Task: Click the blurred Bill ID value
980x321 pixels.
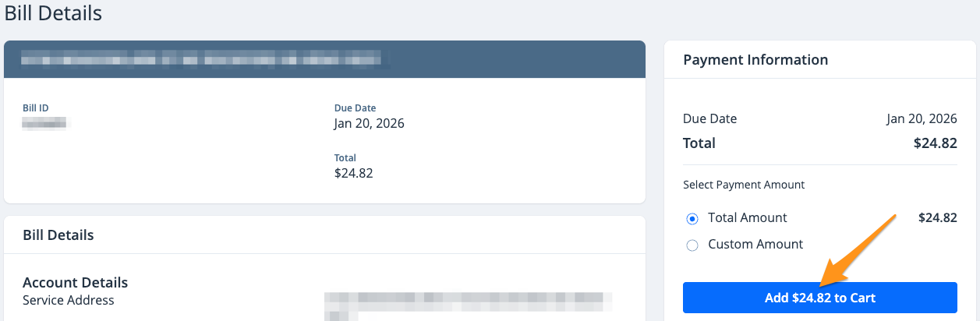Action: pyautogui.click(x=46, y=123)
